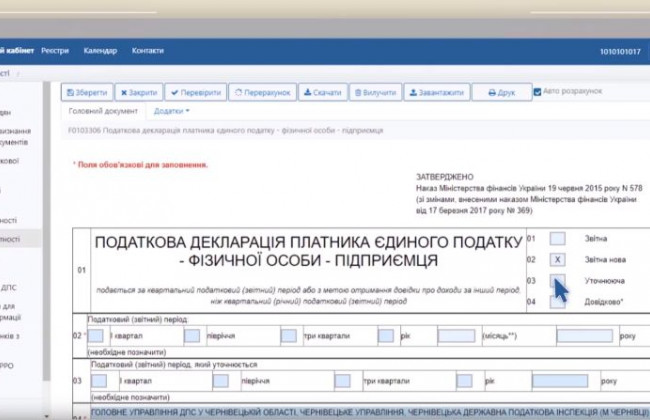Run the Перевірити validation button
The image size is (650, 420).
196,92
